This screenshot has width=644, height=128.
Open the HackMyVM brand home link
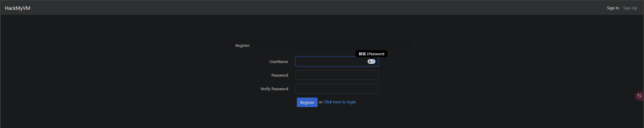coord(17,8)
